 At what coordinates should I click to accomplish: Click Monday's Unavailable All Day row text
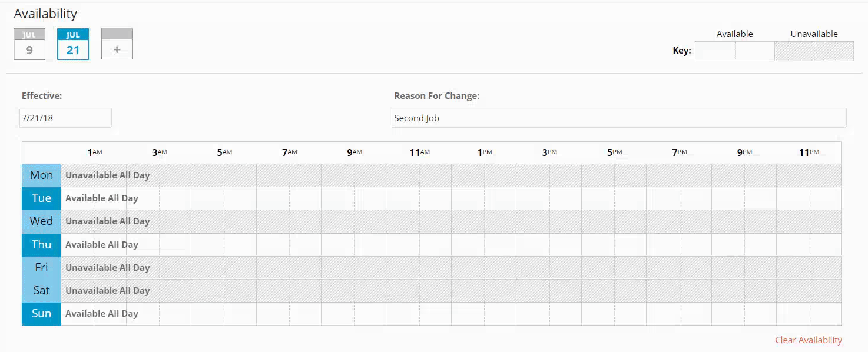[108, 175]
